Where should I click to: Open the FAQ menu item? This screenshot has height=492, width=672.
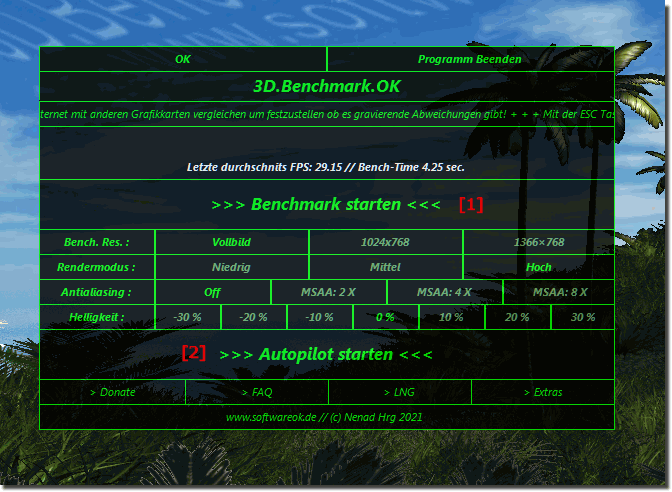257,392
